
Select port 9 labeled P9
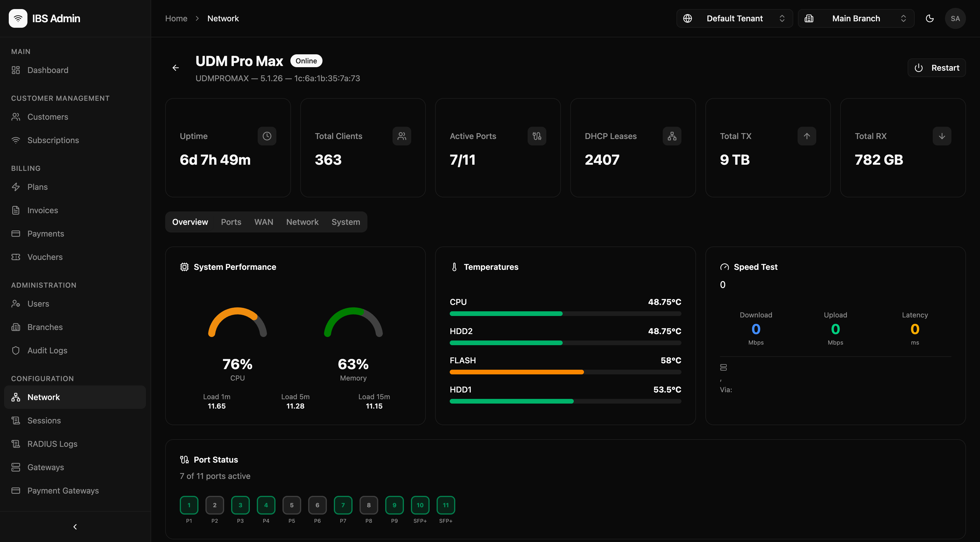tap(395, 505)
